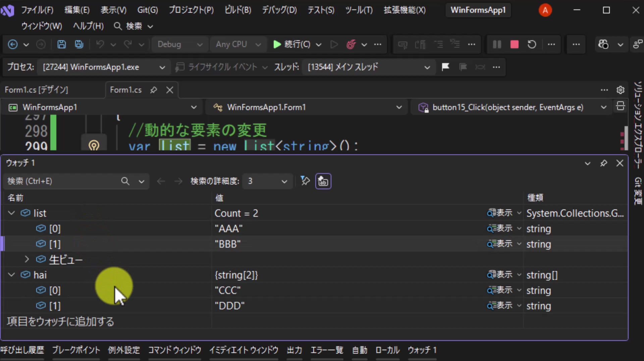Click the Save file toolbar icon
The height and width of the screenshot is (361, 644).
coord(62,44)
